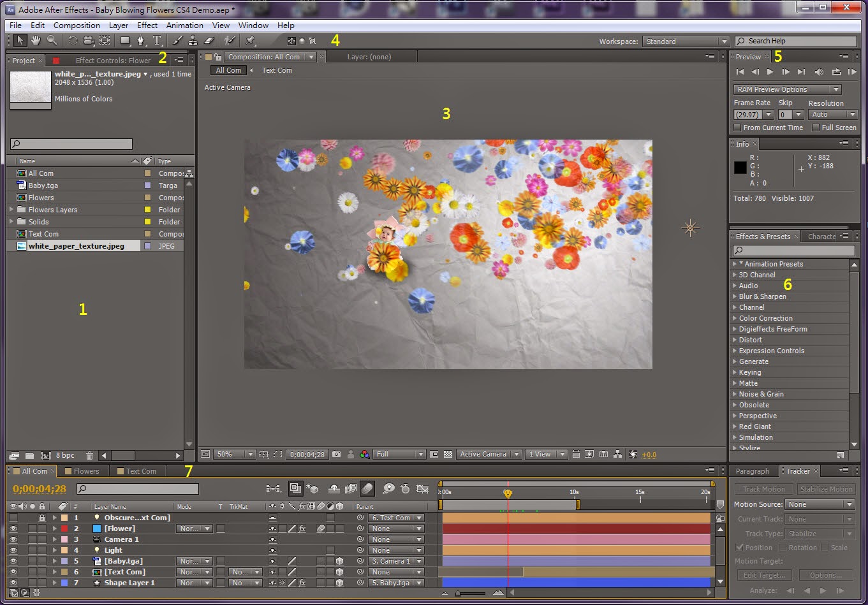Switch to the Paragraph panel tab
The image size is (868, 605).
[753, 471]
